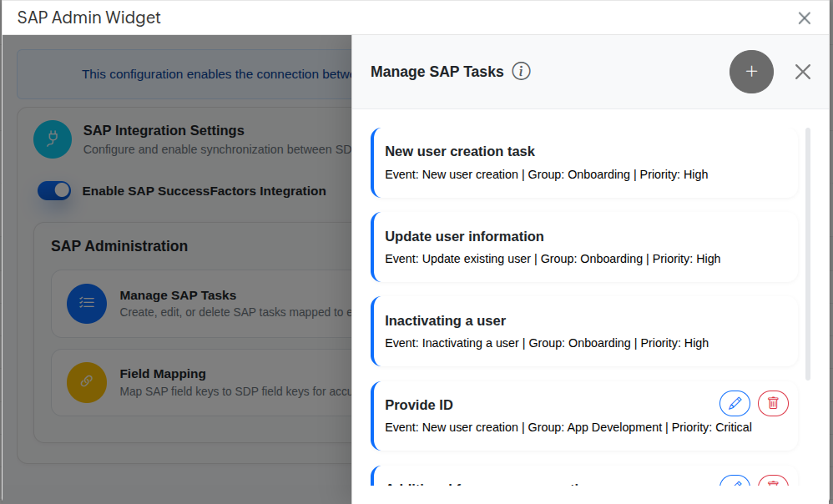Close the Manage SAP Tasks panel
This screenshot has height=504, width=833.
pos(802,72)
